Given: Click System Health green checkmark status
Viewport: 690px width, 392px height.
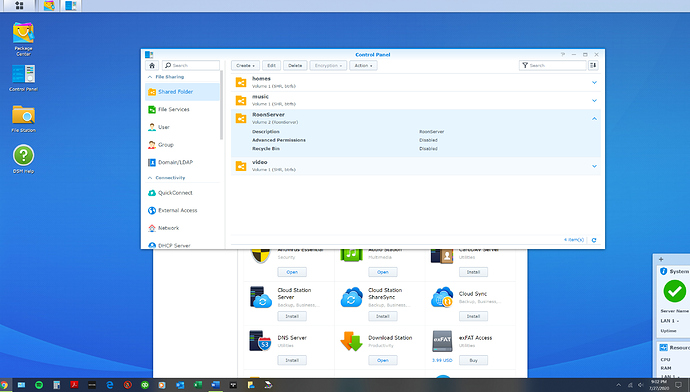Looking at the screenshot, I should pyautogui.click(x=674, y=291).
